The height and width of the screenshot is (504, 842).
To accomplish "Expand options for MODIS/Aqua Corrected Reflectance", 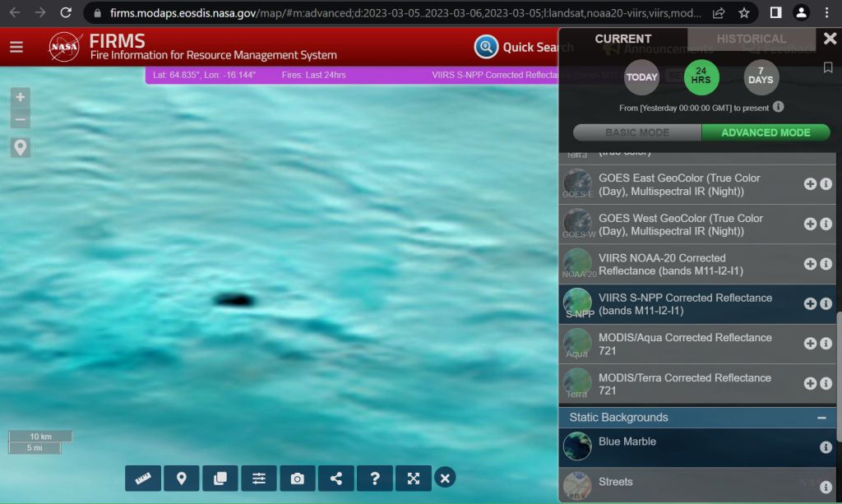I will click(810, 344).
